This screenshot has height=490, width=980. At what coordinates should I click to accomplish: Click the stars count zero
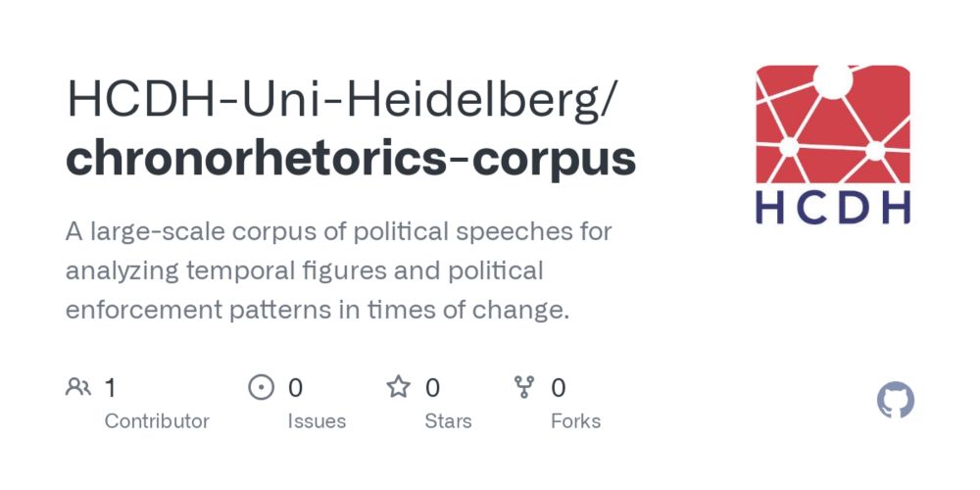(432, 388)
